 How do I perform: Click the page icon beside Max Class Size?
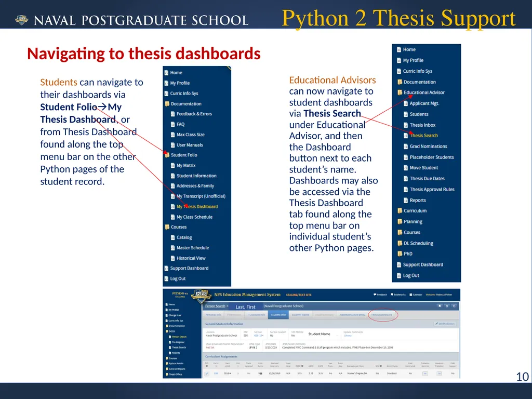click(172, 135)
